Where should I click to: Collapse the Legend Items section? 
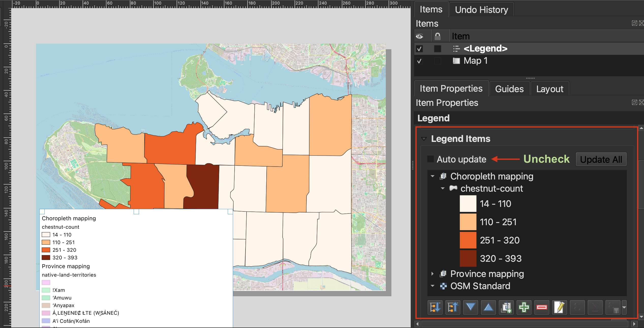[424, 139]
